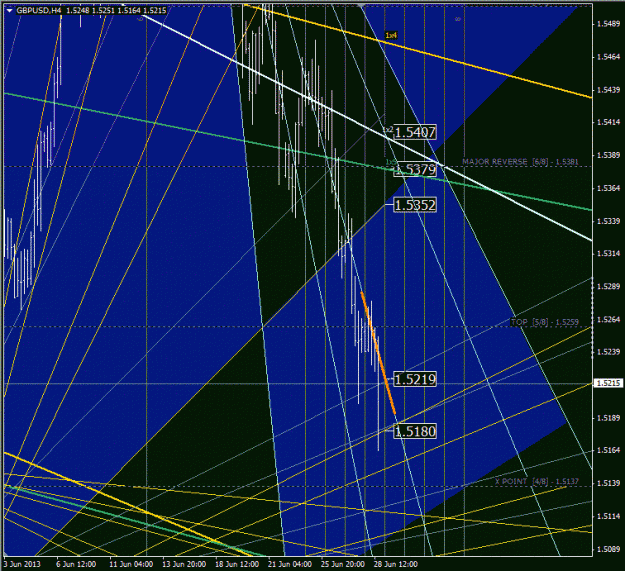Click the 1x4 label on the yellow line

coord(391,35)
